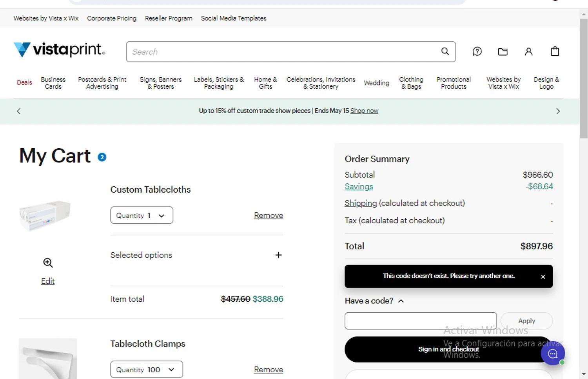Screen dimensions: 588x379
Task: Apply the promo code
Action: point(526,321)
